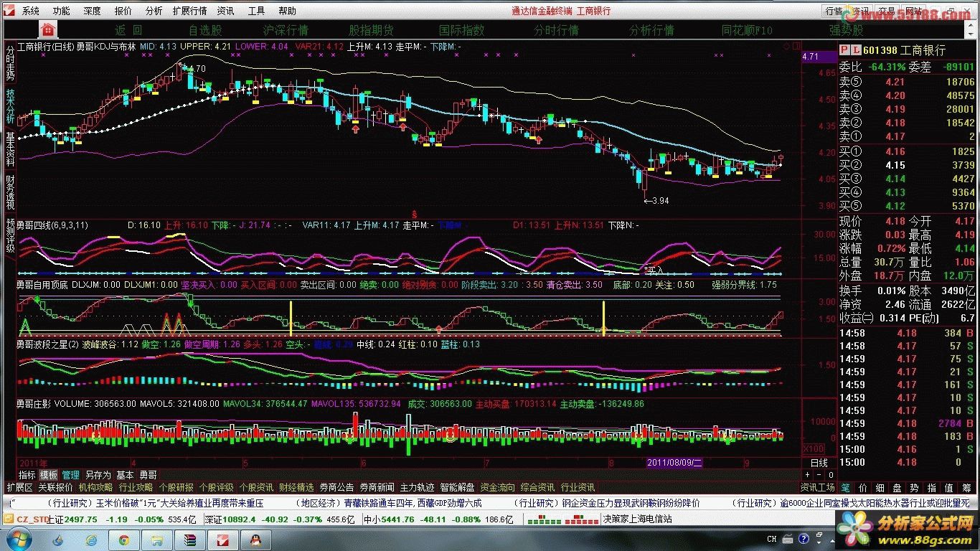Open the 功能 menu
This screenshot has height=551, width=980.
(x=62, y=11)
